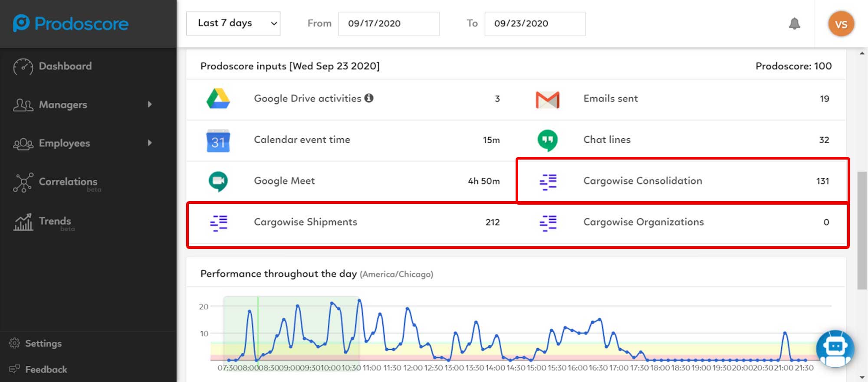Click the Correlations network icon

(23, 183)
